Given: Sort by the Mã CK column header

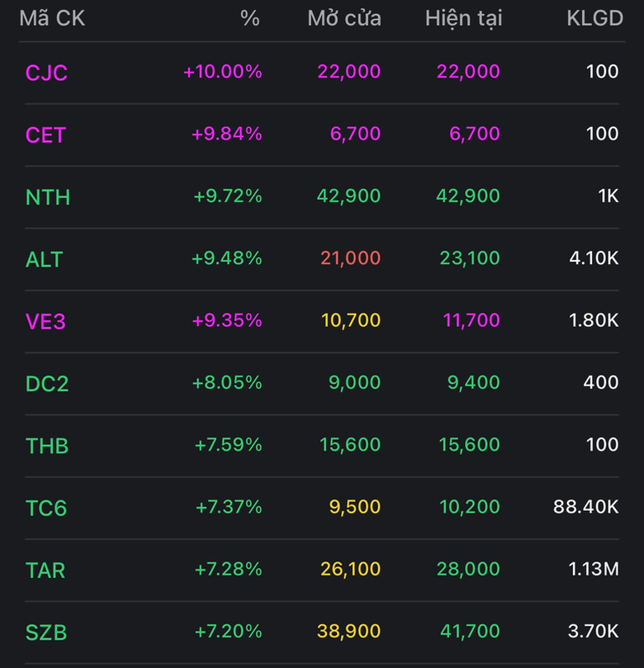Looking at the screenshot, I should [x=52, y=18].
